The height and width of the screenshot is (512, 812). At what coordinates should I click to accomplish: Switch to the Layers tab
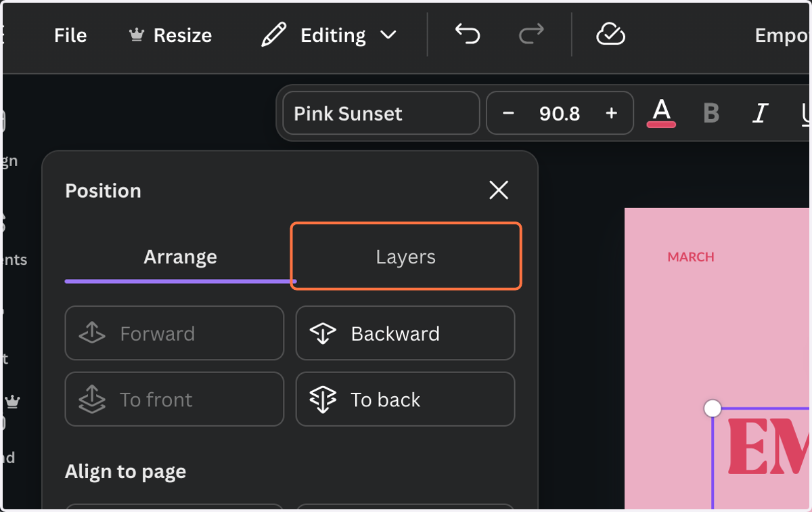pos(406,257)
